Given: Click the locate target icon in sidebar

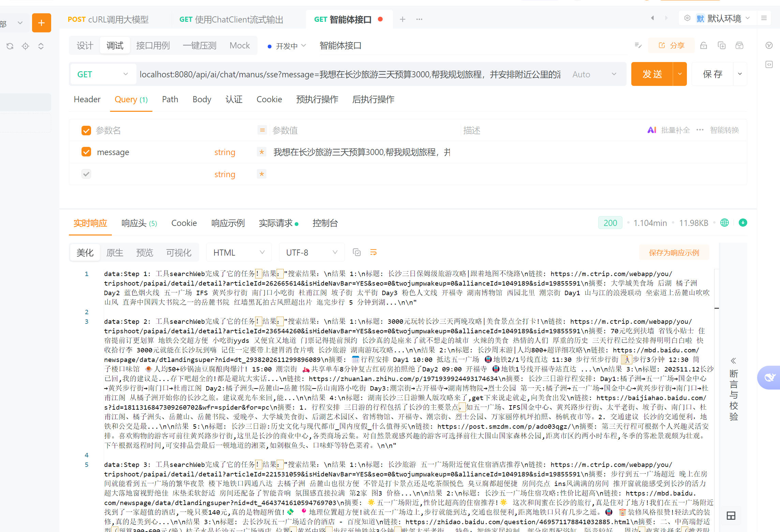Looking at the screenshot, I should pos(25,46).
